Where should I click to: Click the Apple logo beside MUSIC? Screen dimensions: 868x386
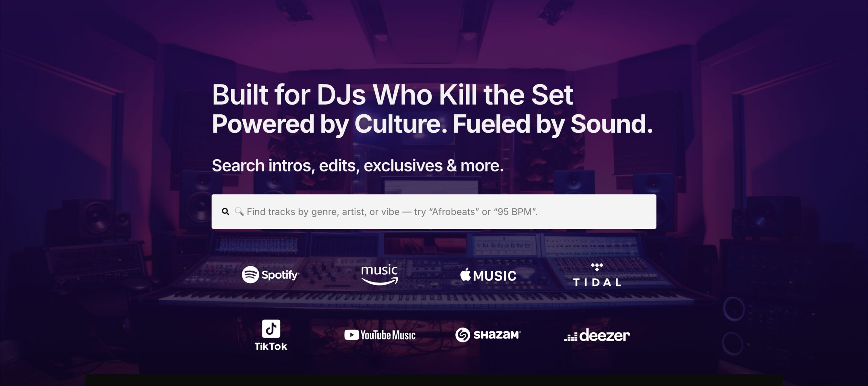pyautogui.click(x=465, y=274)
